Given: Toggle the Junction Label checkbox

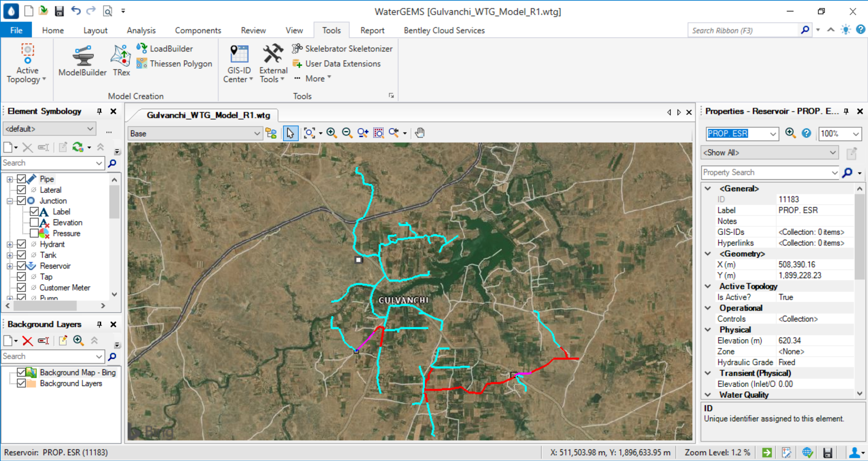Looking at the screenshot, I should coord(34,212).
